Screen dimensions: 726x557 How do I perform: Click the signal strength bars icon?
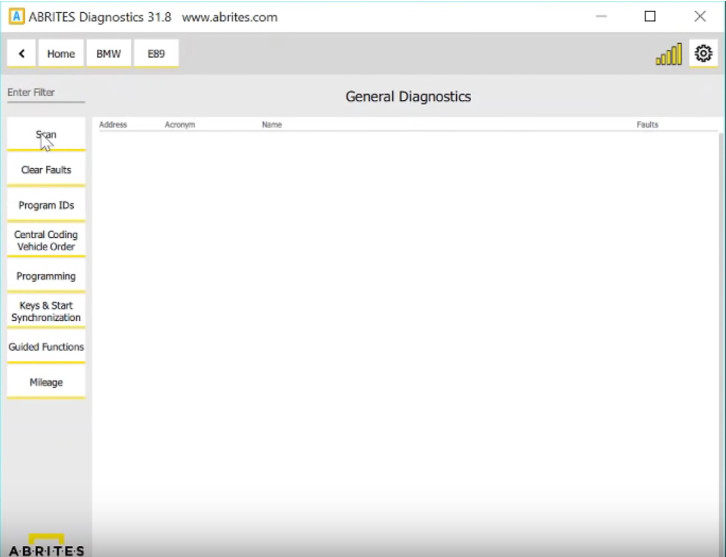point(669,54)
